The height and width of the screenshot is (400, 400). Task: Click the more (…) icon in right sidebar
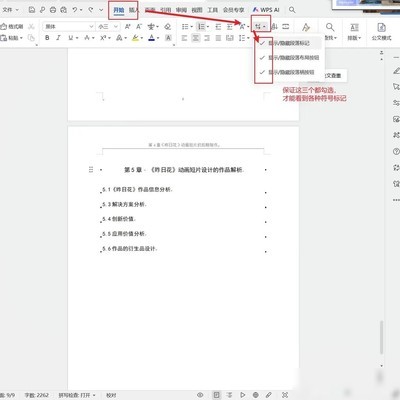click(396, 200)
